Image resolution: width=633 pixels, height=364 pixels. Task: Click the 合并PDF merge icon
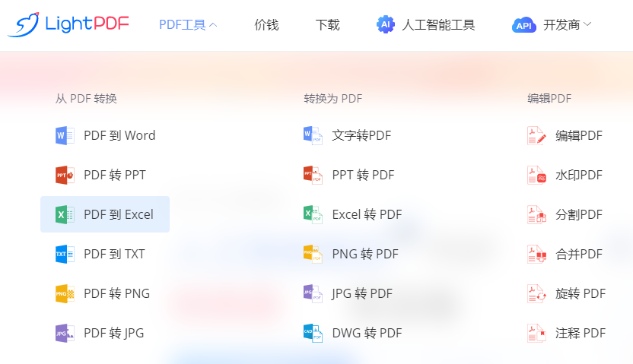536,254
